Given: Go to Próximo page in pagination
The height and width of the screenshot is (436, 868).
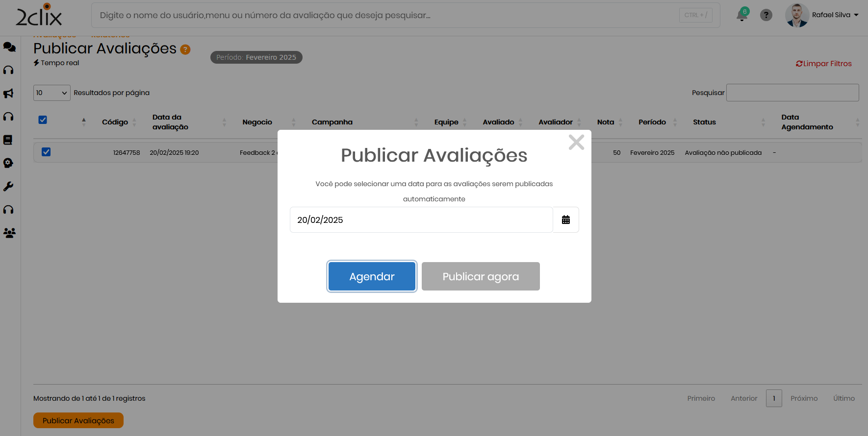Looking at the screenshot, I should point(804,398).
